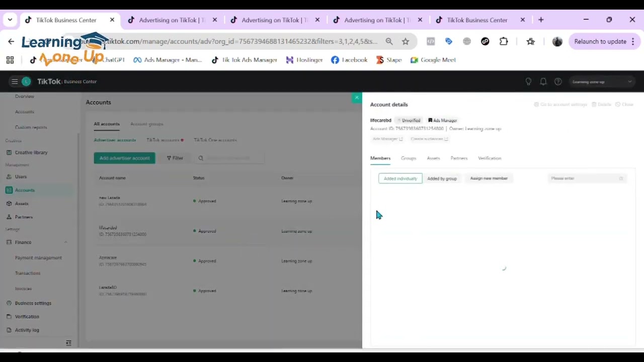Click the Business settings sidebar icon
This screenshot has width=644, height=362.
[9, 303]
